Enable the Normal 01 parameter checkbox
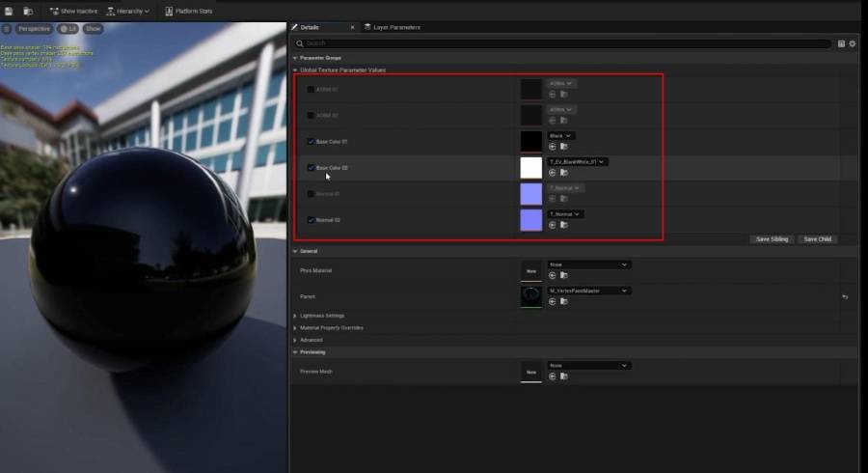Viewport: 868px width, 473px height. (311, 194)
